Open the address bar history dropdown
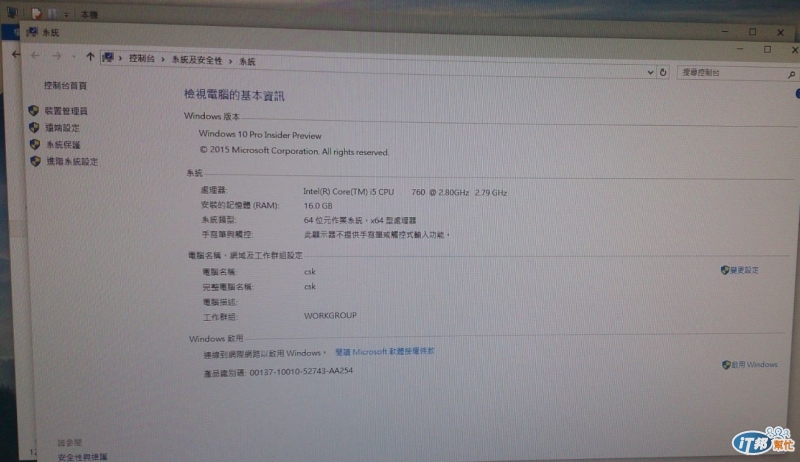The height and width of the screenshot is (462, 800). [650, 72]
